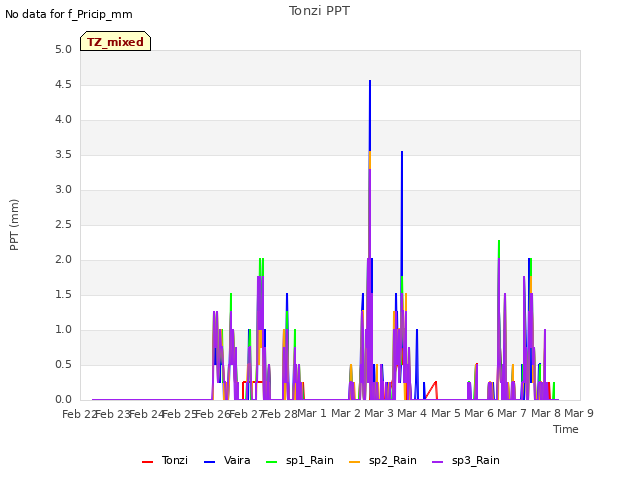Click the Mar 1 x-axis tick label
640x480 pixels.
[312, 413]
